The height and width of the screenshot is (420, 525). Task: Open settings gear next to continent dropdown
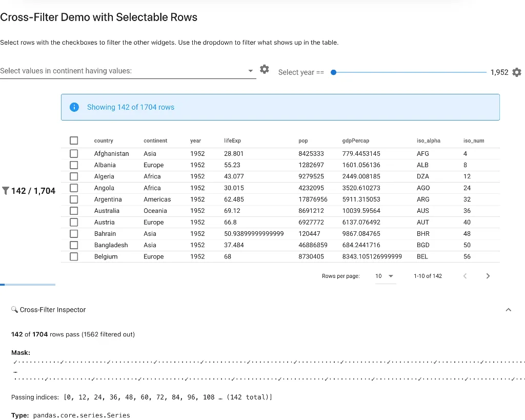[x=264, y=69]
